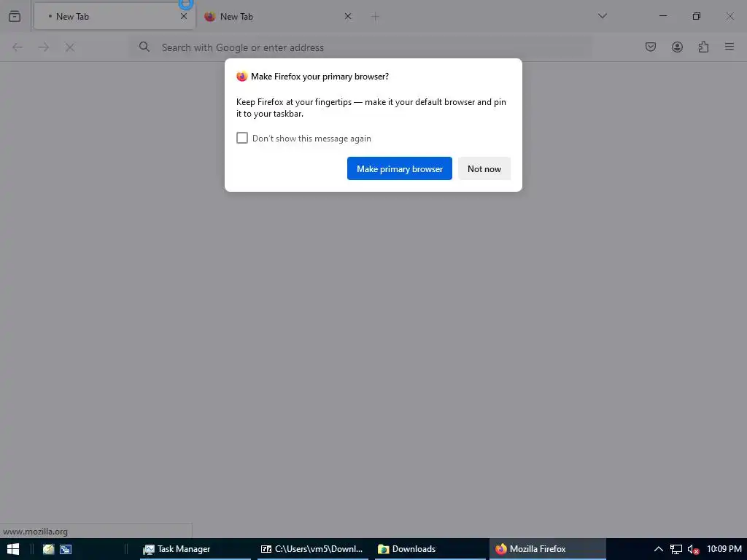This screenshot has height=560, width=747.
Task: Switch to the second New Tab
Action: click(278, 16)
